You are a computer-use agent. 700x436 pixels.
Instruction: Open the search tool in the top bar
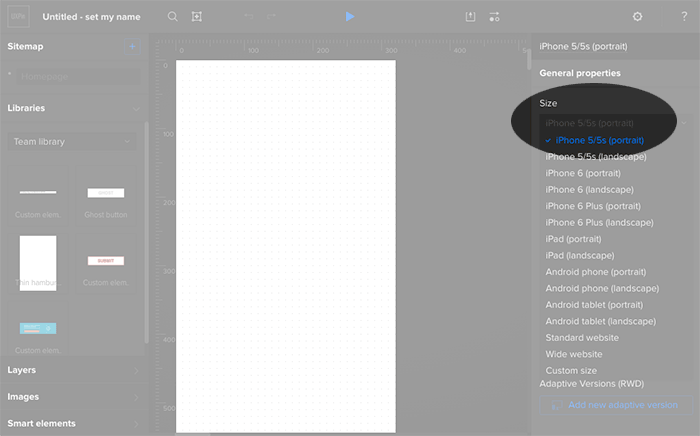point(172,17)
